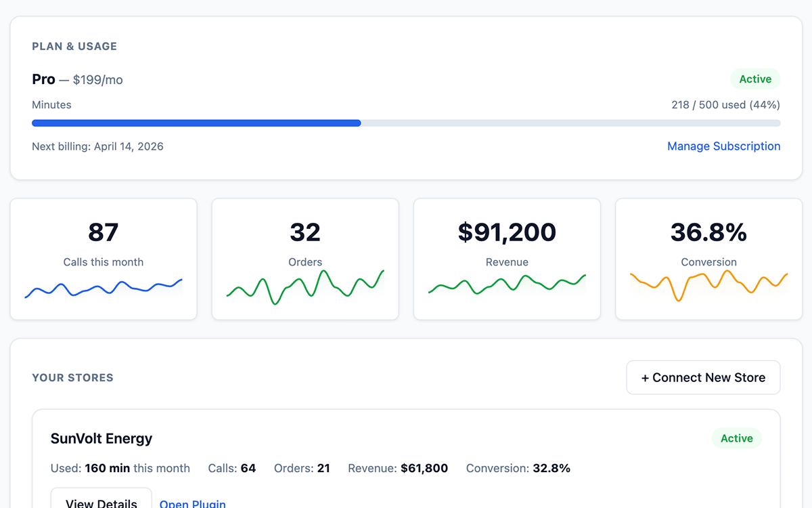Click the Active status badge in Plan & Usage
This screenshot has height=508, width=812.
click(x=754, y=79)
